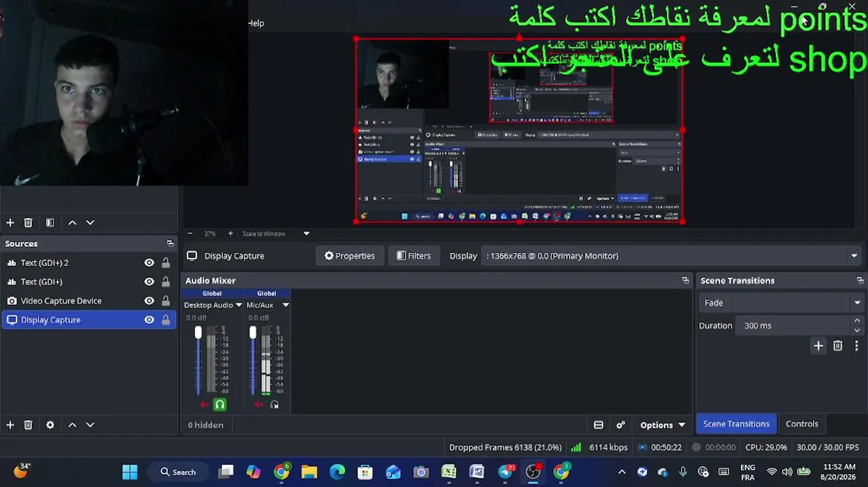Show hidden system tray icons chevron

pyautogui.click(x=622, y=472)
